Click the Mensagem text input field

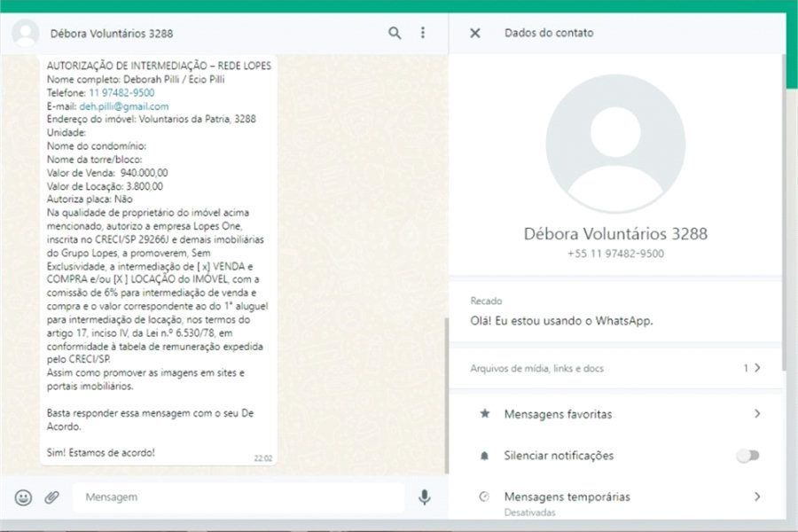[x=239, y=497]
